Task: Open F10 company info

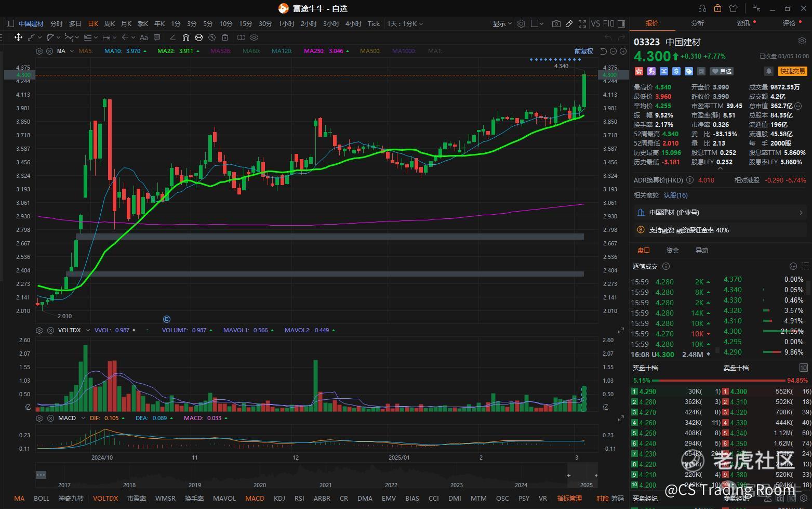Action: tap(608, 23)
